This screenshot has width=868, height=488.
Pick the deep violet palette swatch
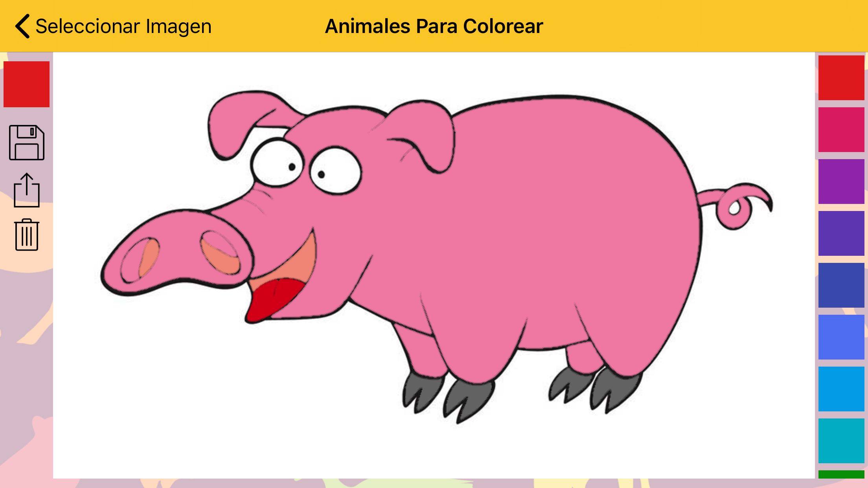841,233
